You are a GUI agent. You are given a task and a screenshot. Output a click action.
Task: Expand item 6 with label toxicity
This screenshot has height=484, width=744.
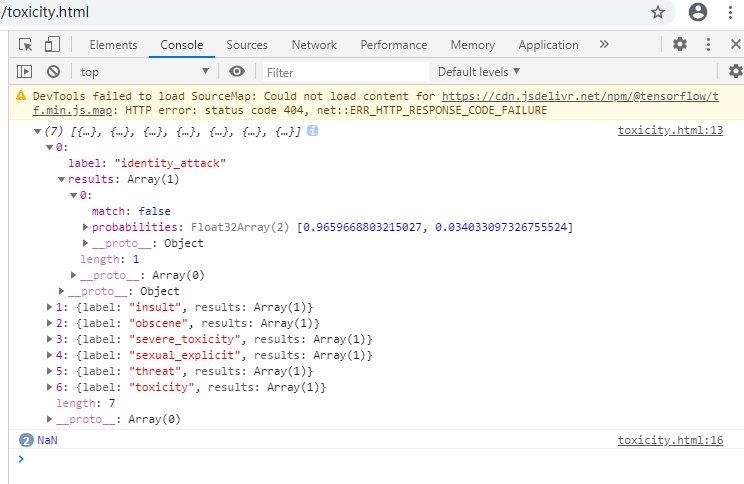point(49,387)
